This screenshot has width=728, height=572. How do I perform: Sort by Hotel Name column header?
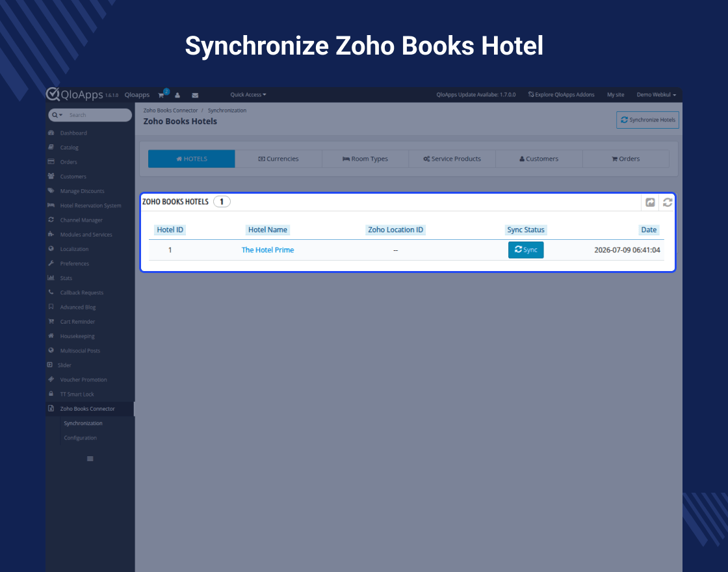click(x=268, y=230)
